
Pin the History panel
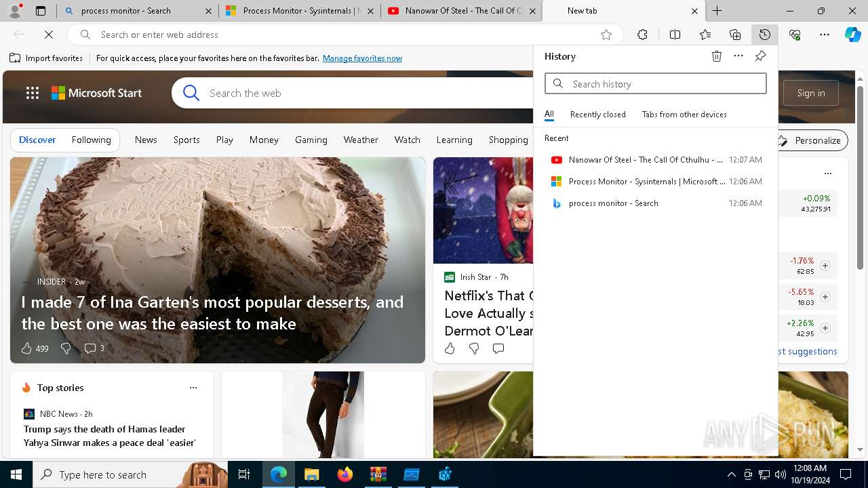[x=760, y=56]
